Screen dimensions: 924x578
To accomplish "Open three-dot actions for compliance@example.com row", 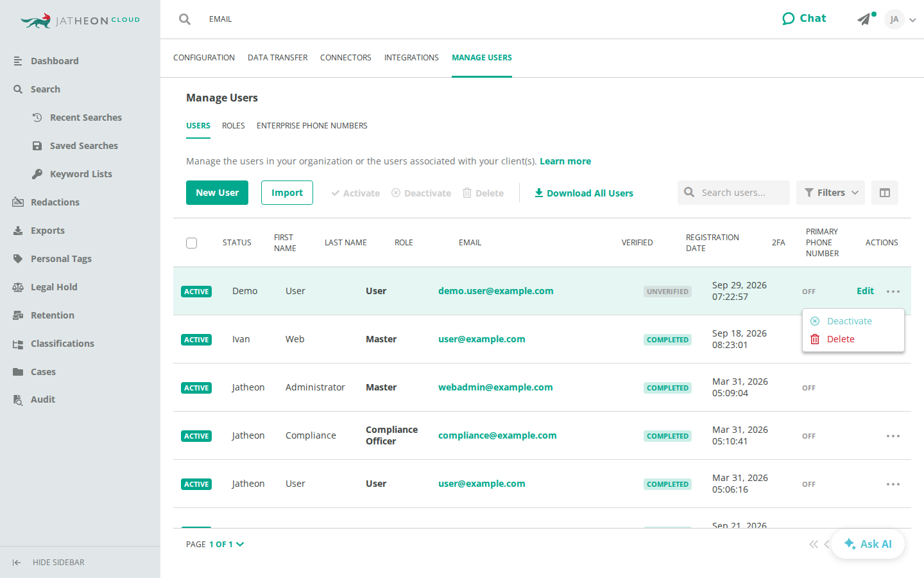I will pyautogui.click(x=893, y=436).
